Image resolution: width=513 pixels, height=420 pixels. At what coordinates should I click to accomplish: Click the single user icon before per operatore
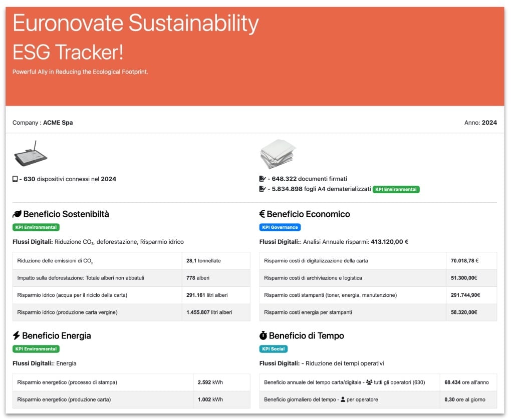343,399
